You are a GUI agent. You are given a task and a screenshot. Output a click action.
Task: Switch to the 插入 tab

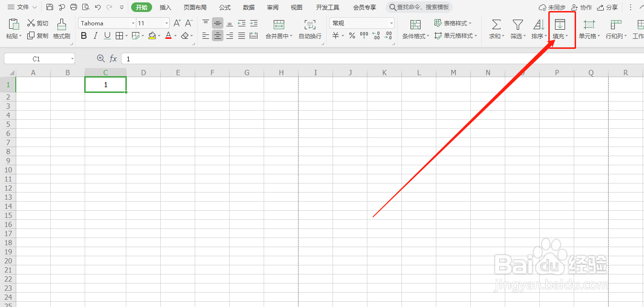166,7
